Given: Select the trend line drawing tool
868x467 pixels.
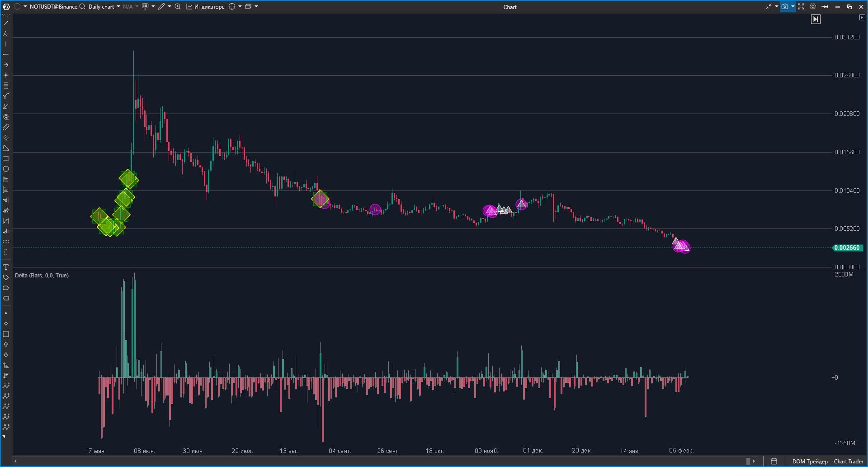Looking at the screenshot, I should click(x=6, y=23).
